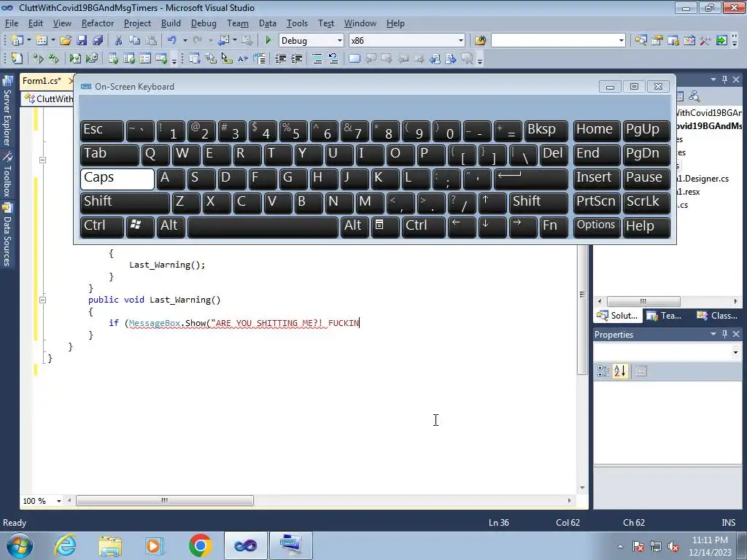Toggle the right Shift key on keyboard
The height and width of the screenshot is (560, 747).
pos(538,203)
